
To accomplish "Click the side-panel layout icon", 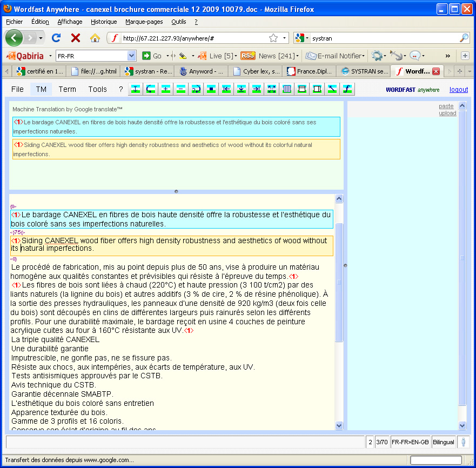I will coord(317,89).
